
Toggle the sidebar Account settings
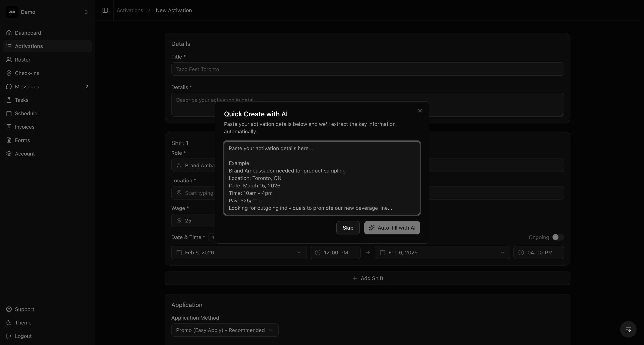click(24, 154)
